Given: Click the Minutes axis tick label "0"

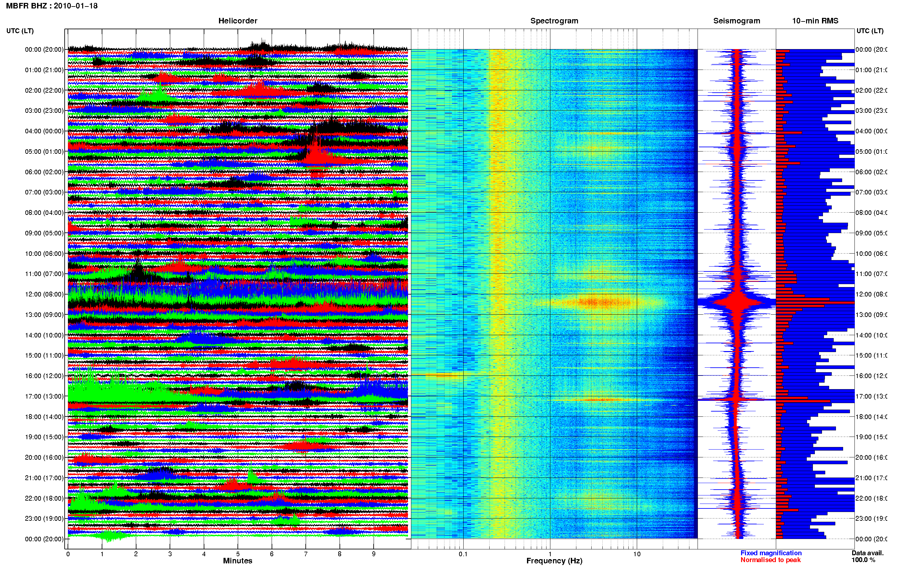Looking at the screenshot, I should tap(68, 554).
